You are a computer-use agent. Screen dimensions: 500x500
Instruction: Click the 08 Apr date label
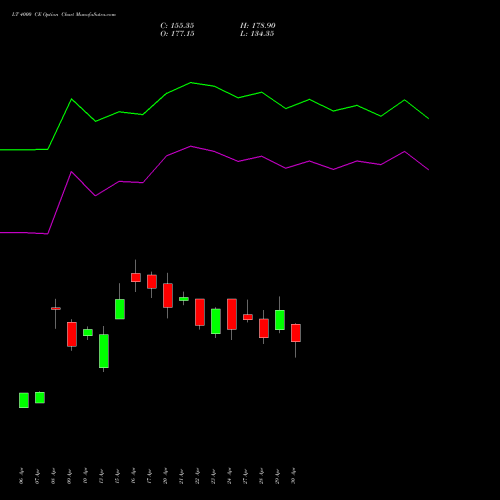pos(54,476)
